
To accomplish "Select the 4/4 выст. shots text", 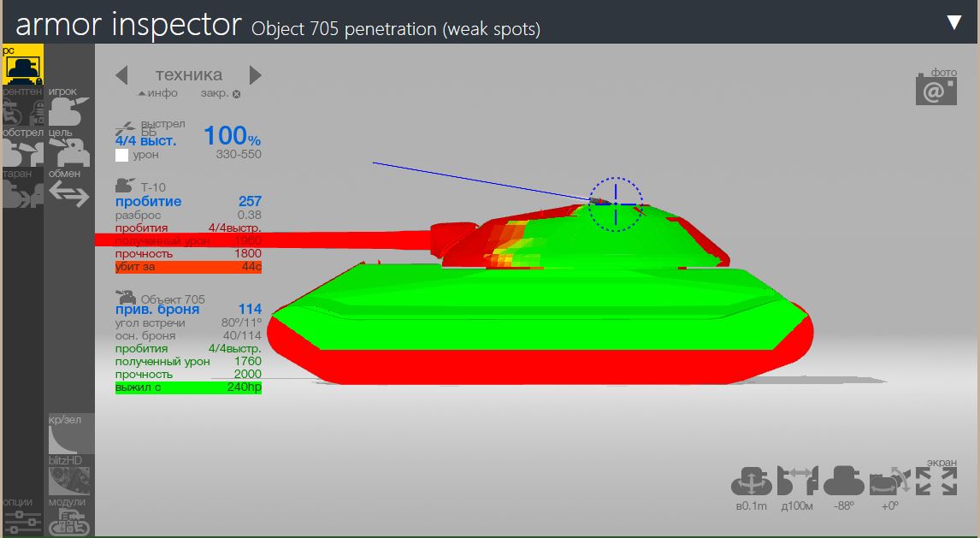I will pyautogui.click(x=145, y=141).
